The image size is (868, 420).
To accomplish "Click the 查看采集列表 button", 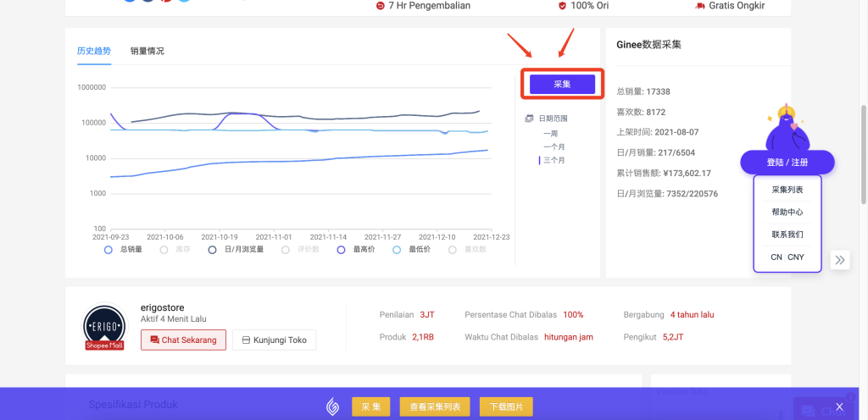I will [x=435, y=407].
